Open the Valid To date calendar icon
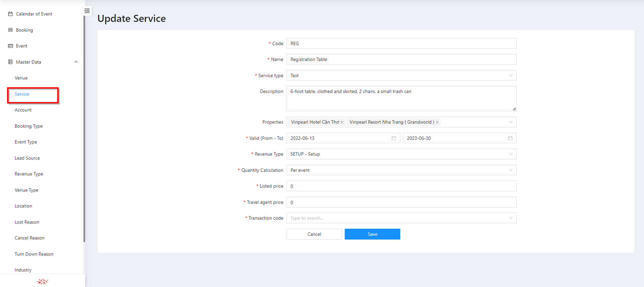The width and height of the screenshot is (644, 287). (x=510, y=138)
